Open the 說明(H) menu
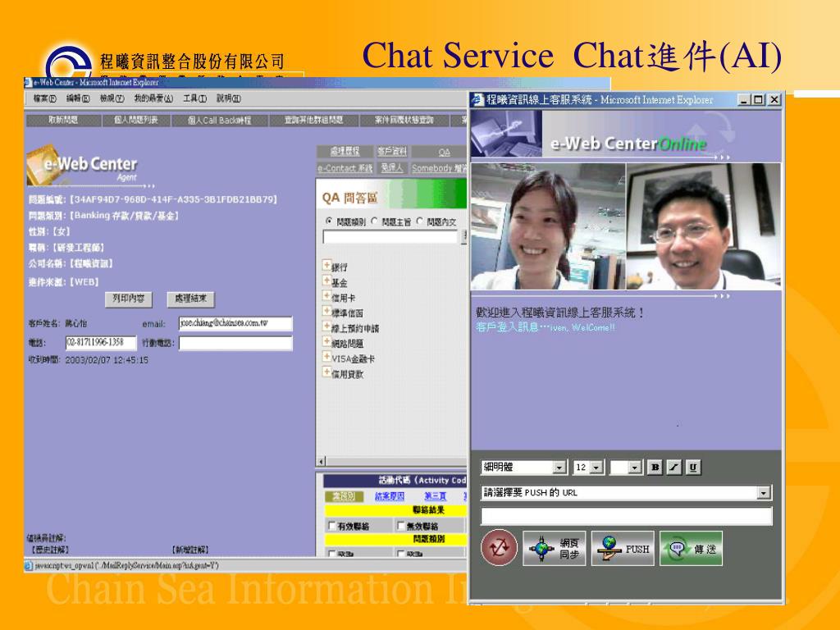The height and width of the screenshot is (630, 840). point(228,98)
